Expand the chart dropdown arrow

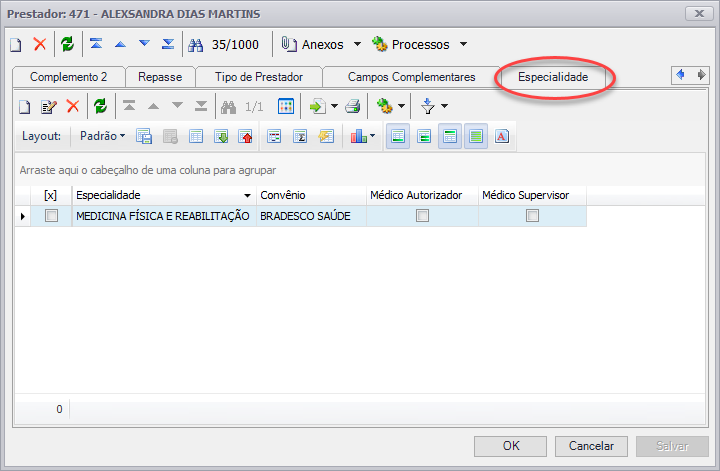(372, 136)
